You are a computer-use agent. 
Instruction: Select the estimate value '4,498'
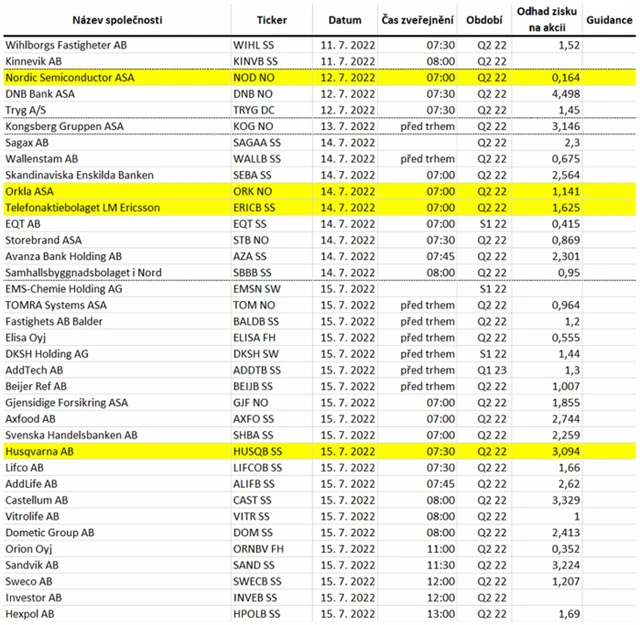tap(565, 94)
